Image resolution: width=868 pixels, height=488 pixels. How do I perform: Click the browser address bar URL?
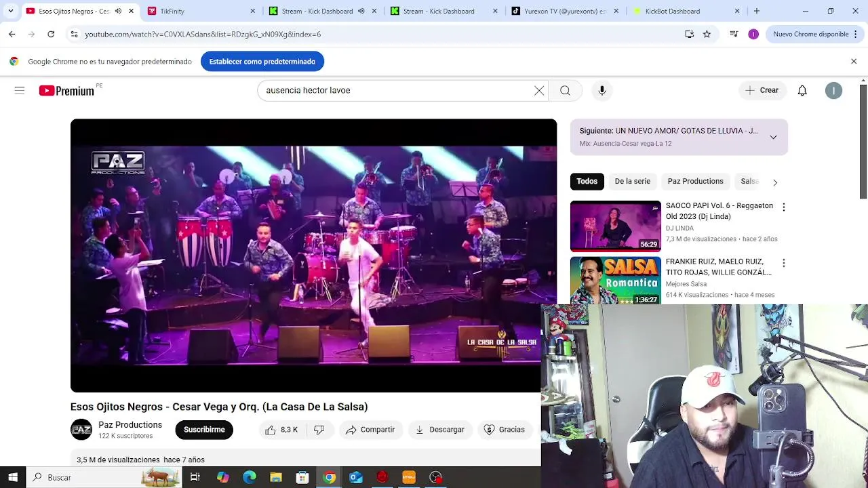tap(203, 34)
